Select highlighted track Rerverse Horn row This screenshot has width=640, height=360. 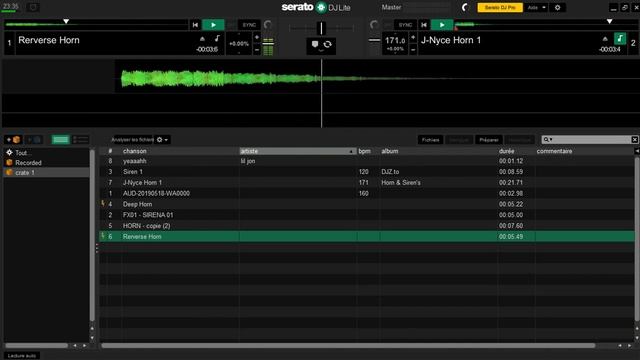click(x=367, y=236)
